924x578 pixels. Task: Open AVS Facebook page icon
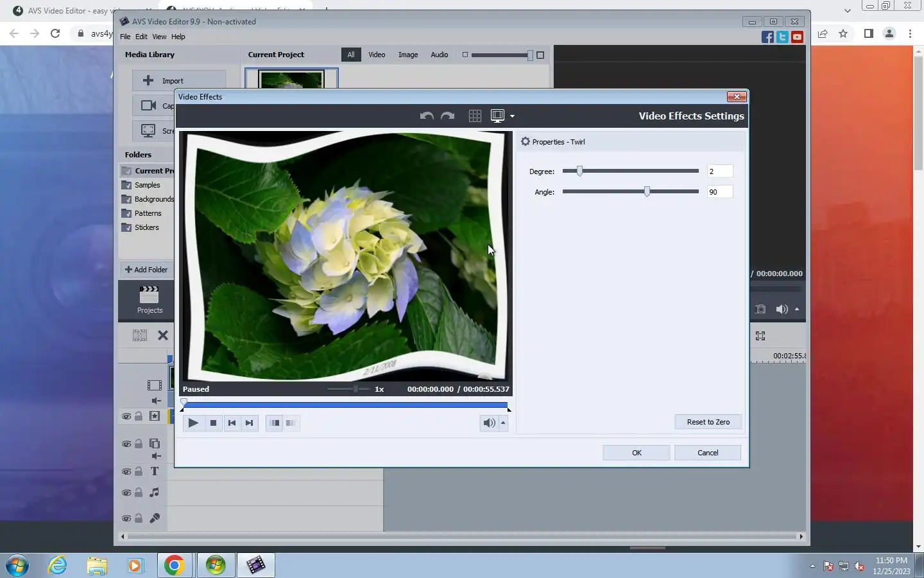coord(767,37)
